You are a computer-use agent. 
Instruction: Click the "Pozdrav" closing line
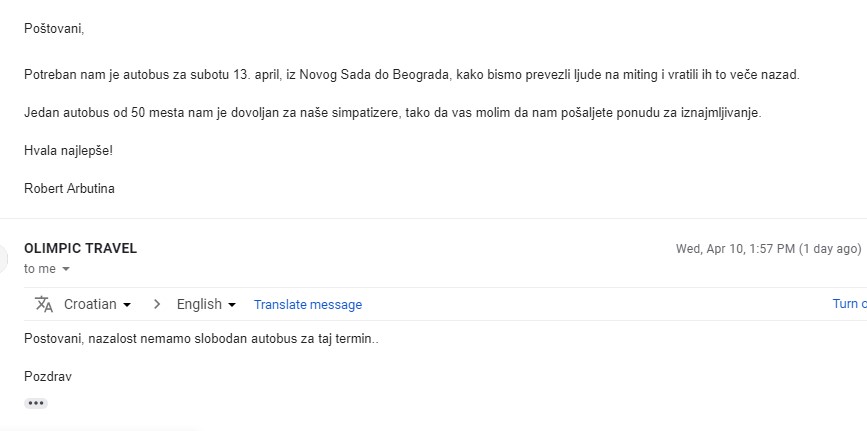(48, 377)
